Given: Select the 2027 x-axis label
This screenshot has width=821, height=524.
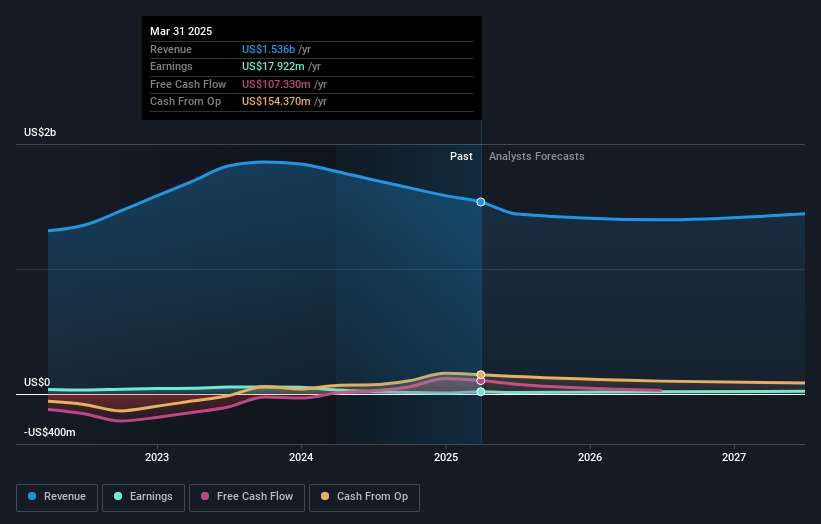Looking at the screenshot, I should [x=734, y=457].
